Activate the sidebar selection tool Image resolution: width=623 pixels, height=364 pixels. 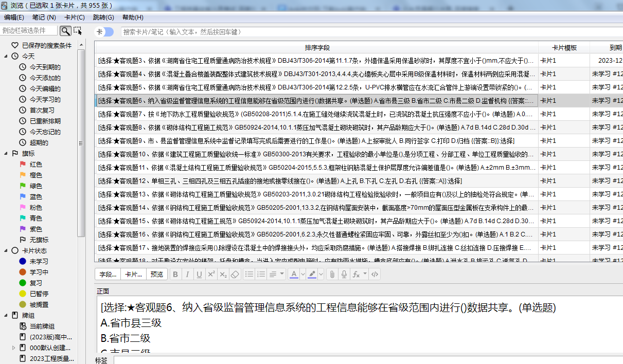(x=78, y=31)
